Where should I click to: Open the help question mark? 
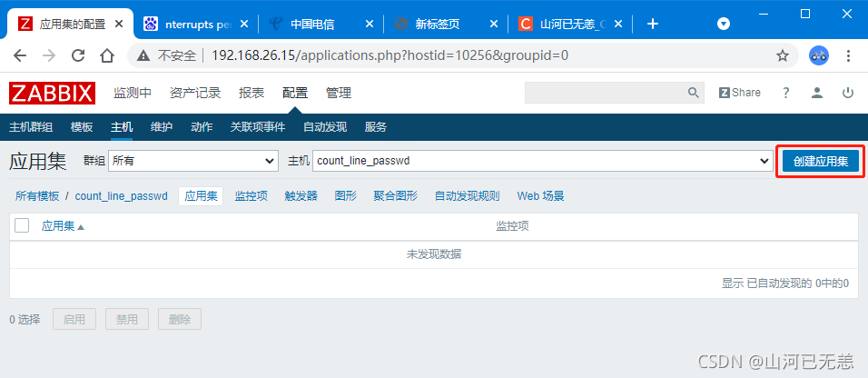[785, 93]
